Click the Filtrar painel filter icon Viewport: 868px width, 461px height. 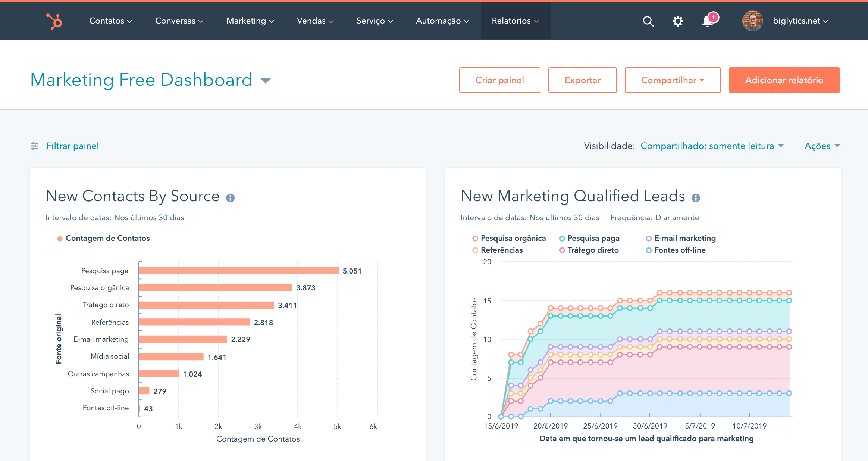pos(34,146)
